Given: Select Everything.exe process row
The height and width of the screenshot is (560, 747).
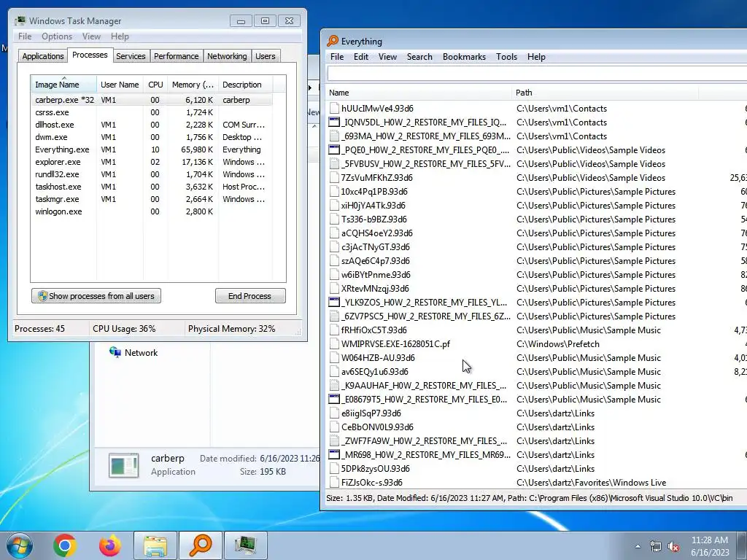Looking at the screenshot, I should (152, 149).
